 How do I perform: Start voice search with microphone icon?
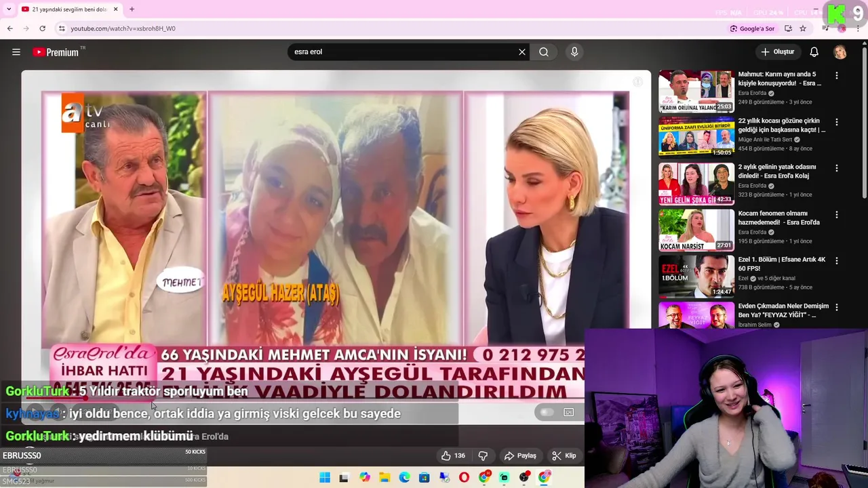point(574,52)
